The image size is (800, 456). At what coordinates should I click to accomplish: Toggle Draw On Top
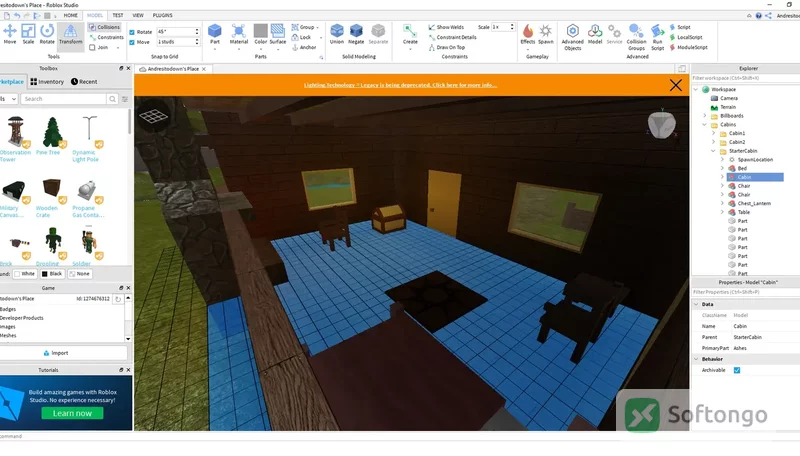tap(447, 47)
